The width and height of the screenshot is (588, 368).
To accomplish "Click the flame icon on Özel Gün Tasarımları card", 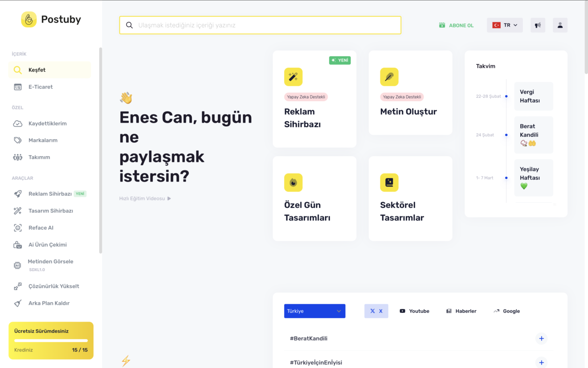I will pyautogui.click(x=293, y=182).
